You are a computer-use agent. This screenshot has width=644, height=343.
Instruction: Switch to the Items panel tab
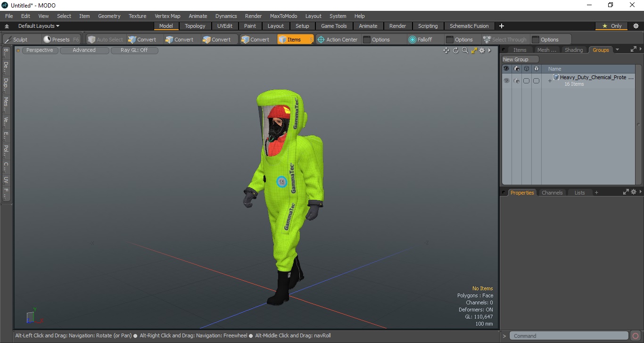tap(520, 50)
